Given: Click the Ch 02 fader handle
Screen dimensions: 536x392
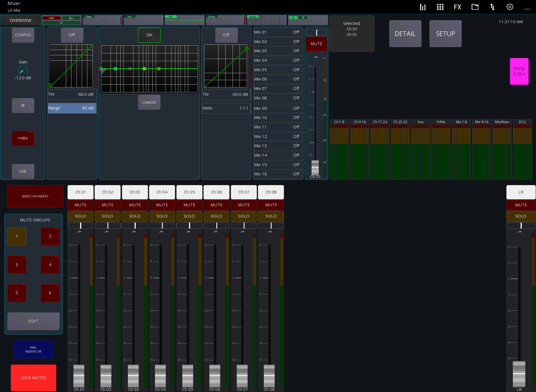Looking at the screenshot, I should tap(106, 376).
